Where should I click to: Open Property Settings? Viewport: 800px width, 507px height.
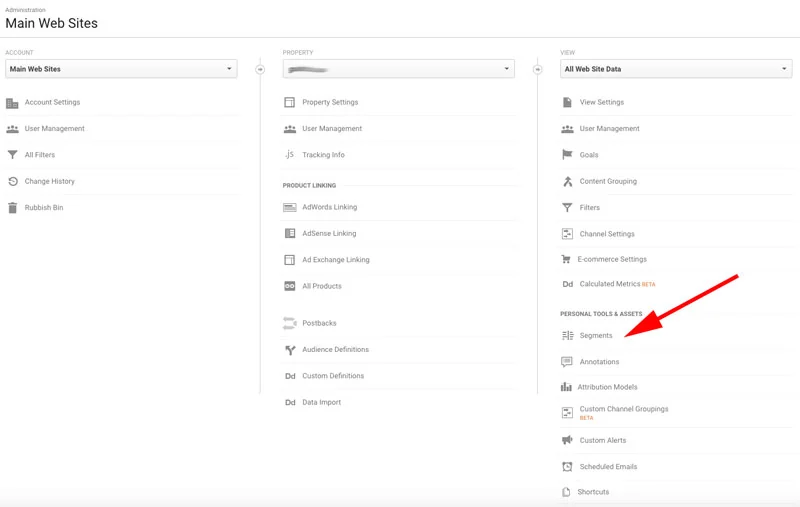tap(330, 102)
